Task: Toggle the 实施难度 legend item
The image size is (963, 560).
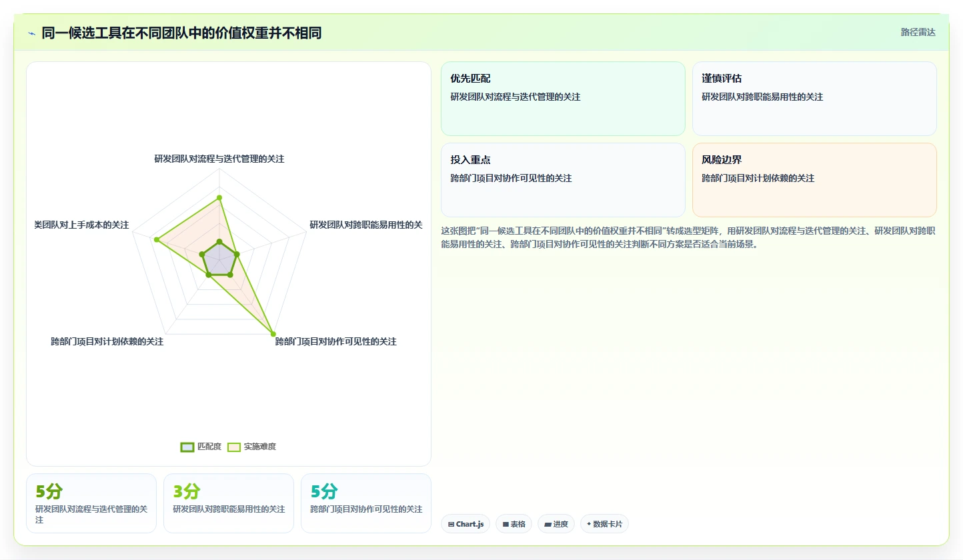Action: (251, 447)
